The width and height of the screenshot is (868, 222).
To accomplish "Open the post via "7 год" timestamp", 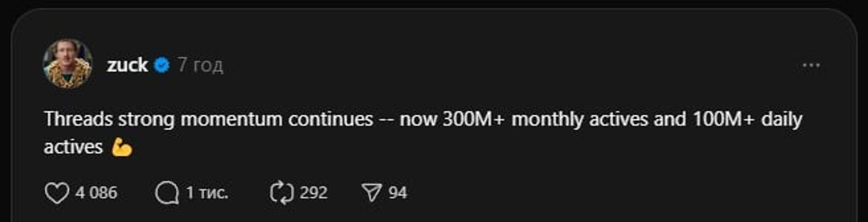I will pyautogui.click(x=200, y=65).
